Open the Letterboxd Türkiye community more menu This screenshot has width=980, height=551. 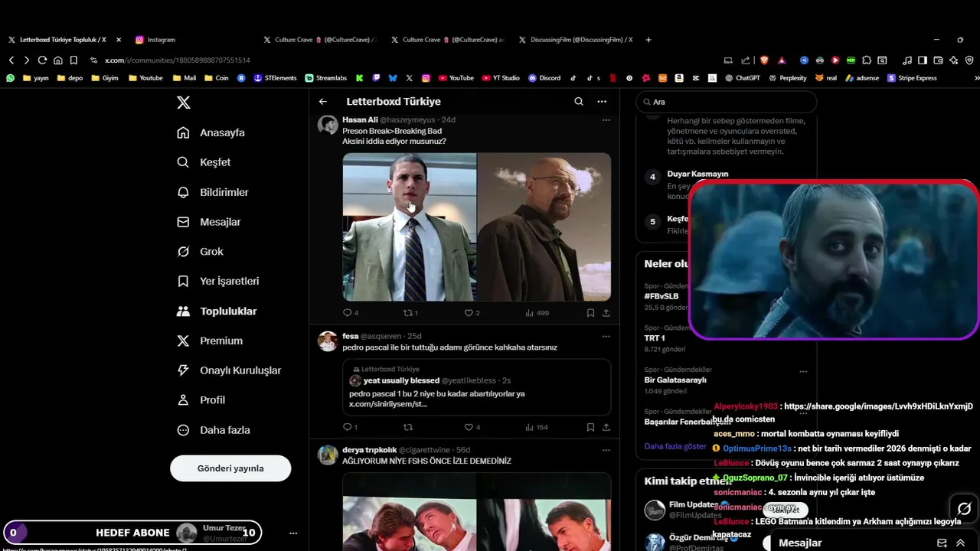point(602,101)
